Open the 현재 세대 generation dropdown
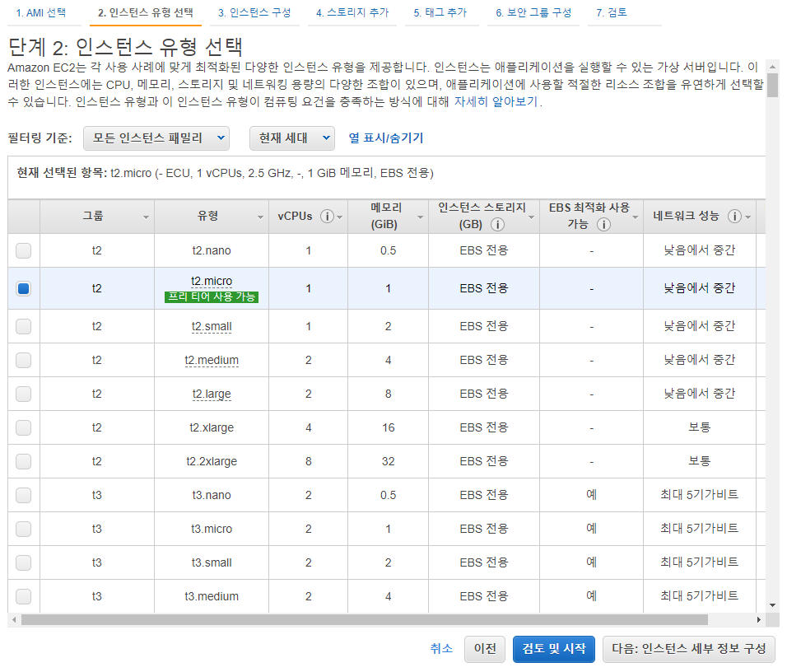 pos(292,138)
